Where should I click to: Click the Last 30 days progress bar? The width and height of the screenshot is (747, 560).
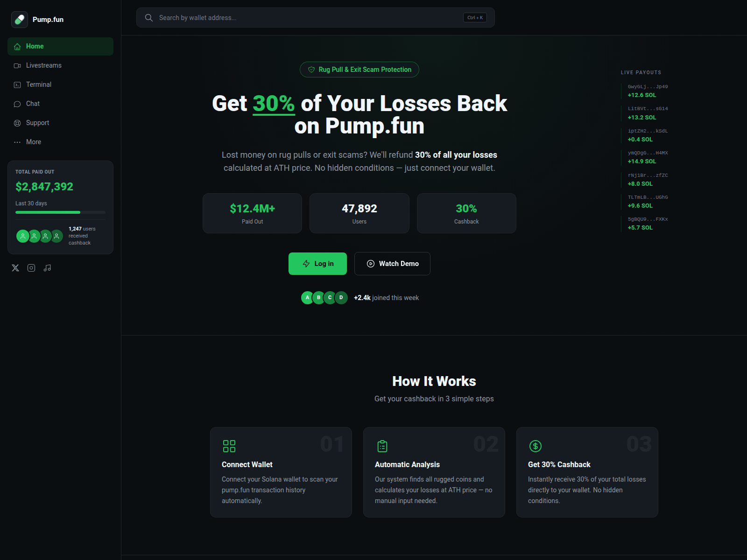pos(60,212)
